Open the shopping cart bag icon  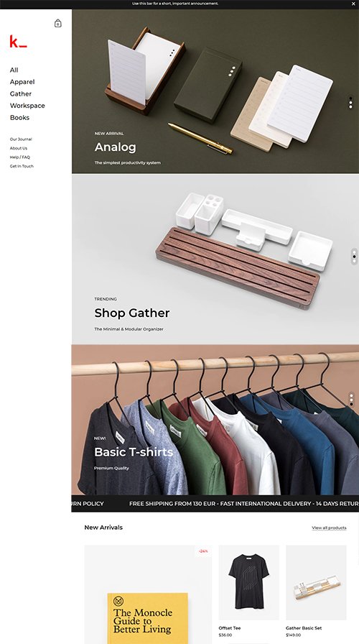(x=58, y=24)
